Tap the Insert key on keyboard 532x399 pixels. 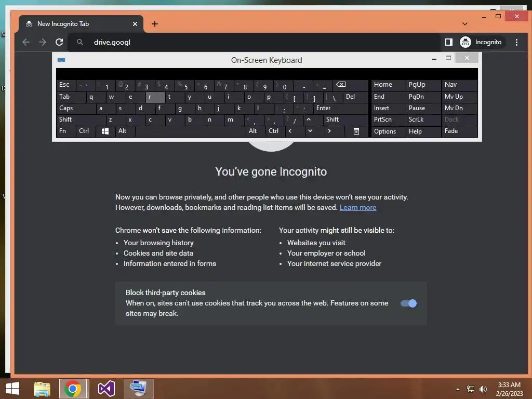[388, 108]
